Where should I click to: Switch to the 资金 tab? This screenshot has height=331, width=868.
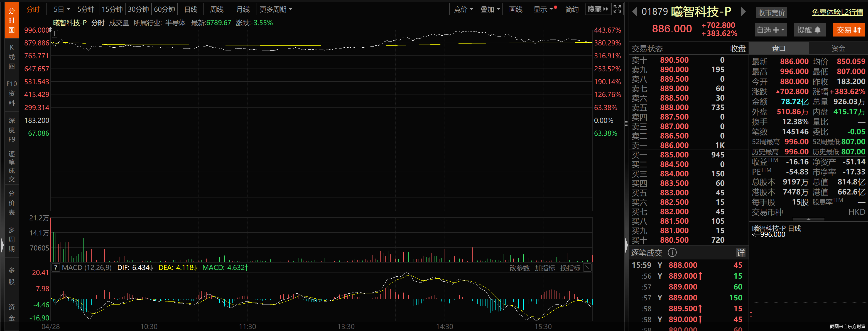click(x=838, y=48)
